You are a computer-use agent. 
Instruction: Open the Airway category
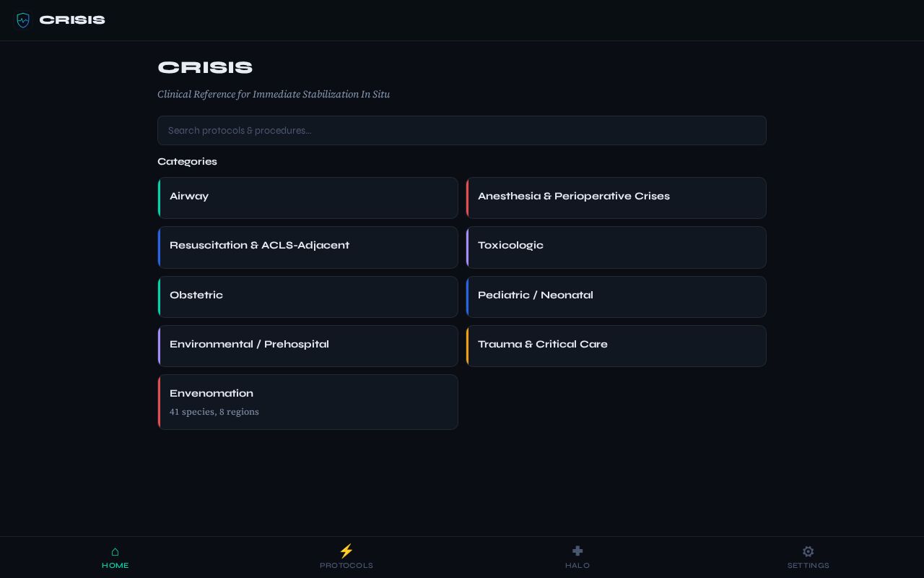pyautogui.click(x=308, y=198)
